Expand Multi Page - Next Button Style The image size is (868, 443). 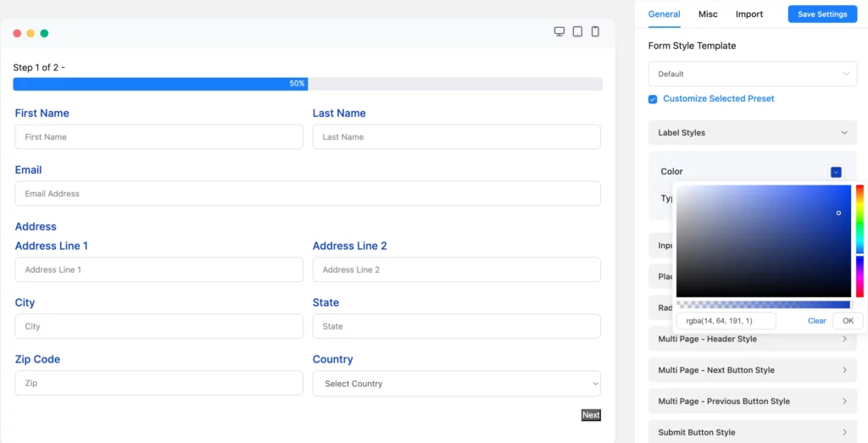click(x=753, y=370)
